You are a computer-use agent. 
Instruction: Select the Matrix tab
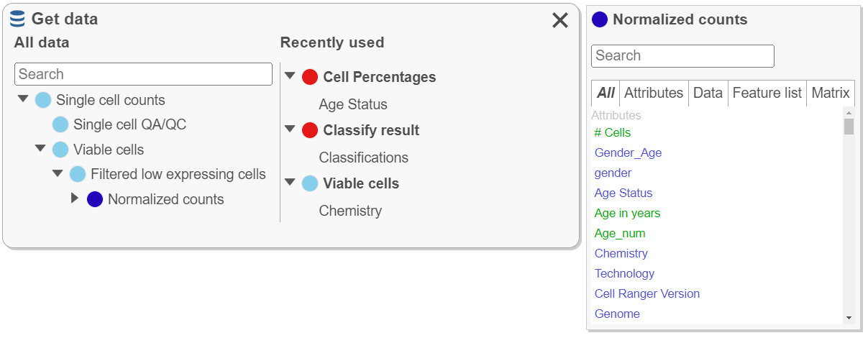coord(831,93)
